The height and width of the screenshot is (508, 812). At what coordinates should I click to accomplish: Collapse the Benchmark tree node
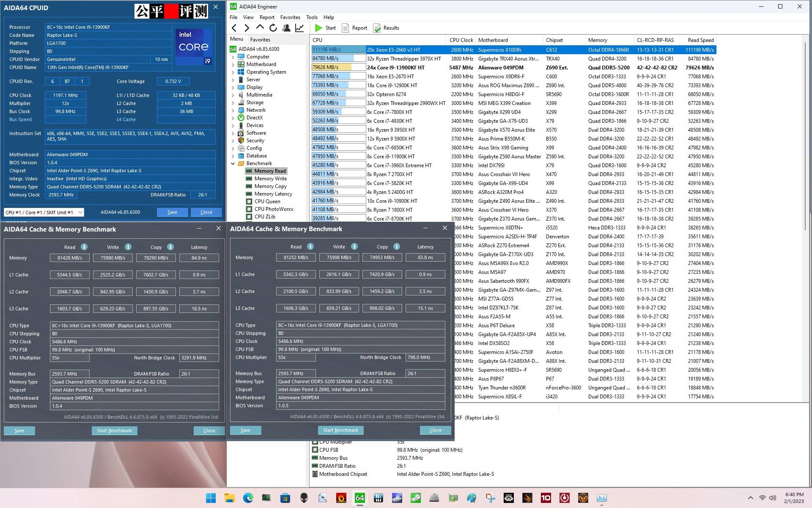point(232,163)
